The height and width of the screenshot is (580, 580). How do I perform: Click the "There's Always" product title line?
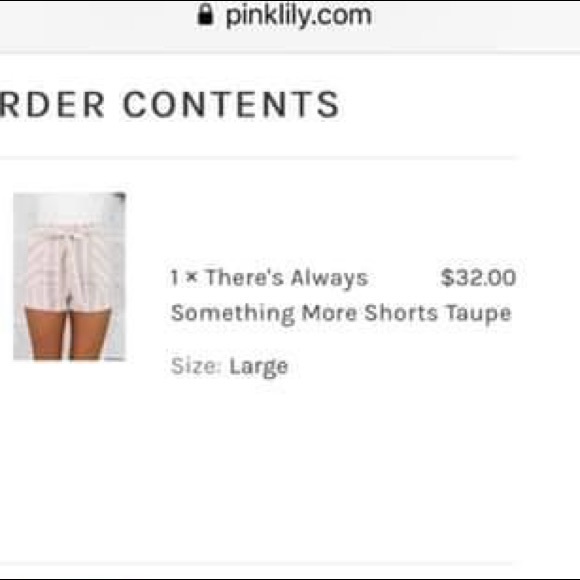287,277
